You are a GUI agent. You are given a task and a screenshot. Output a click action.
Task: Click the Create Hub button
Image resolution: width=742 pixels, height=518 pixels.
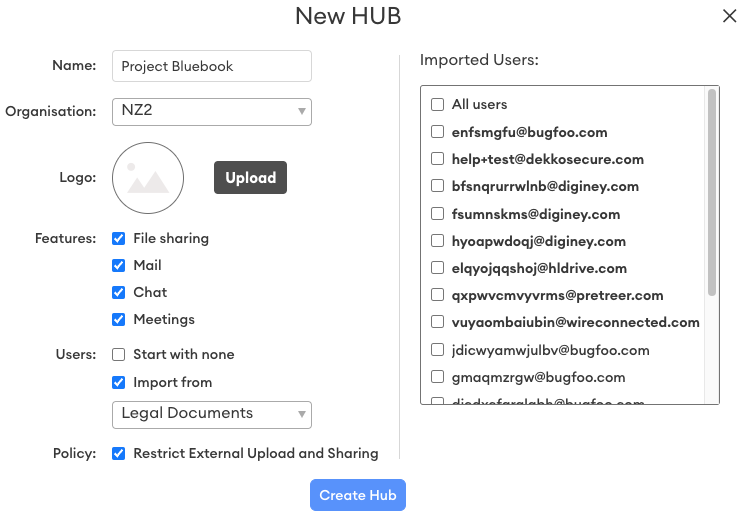pos(358,495)
